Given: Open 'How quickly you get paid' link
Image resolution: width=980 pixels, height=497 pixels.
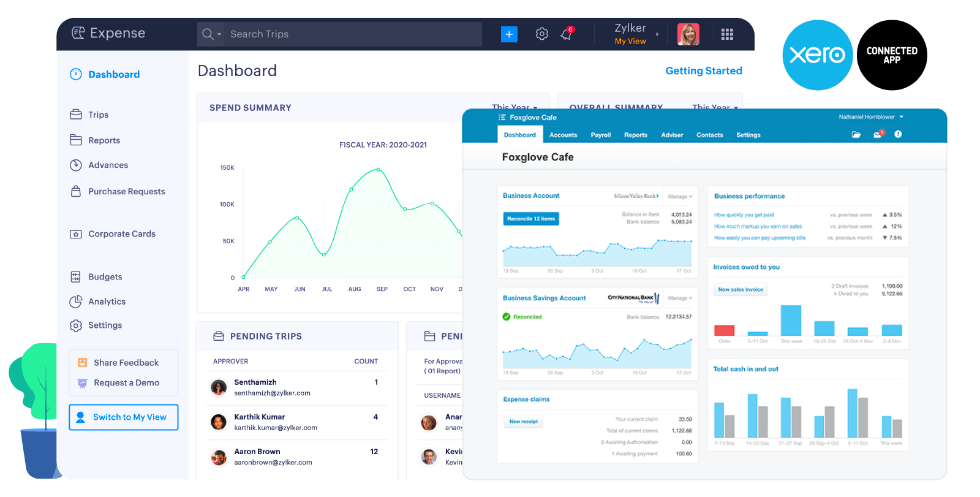Looking at the screenshot, I should point(744,215).
